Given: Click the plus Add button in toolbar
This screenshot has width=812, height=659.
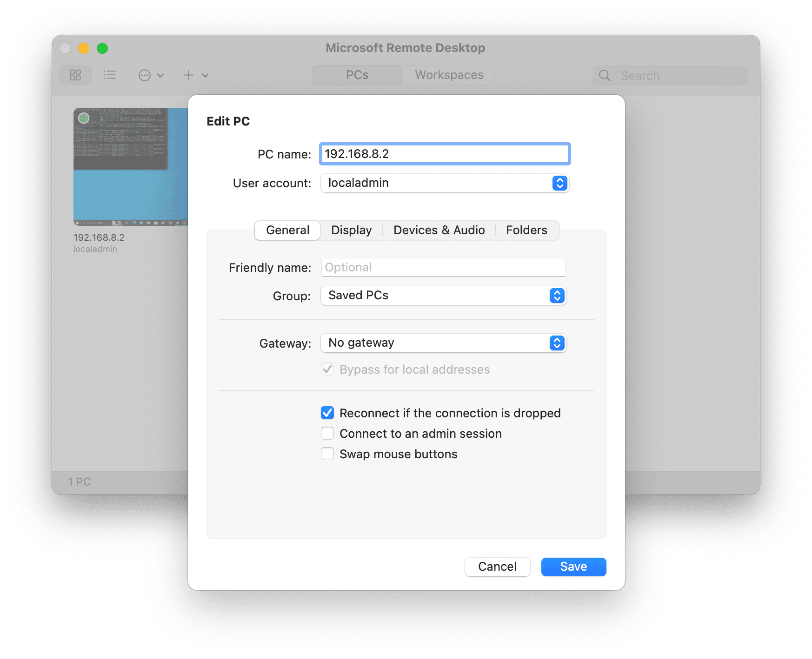Looking at the screenshot, I should tap(188, 75).
